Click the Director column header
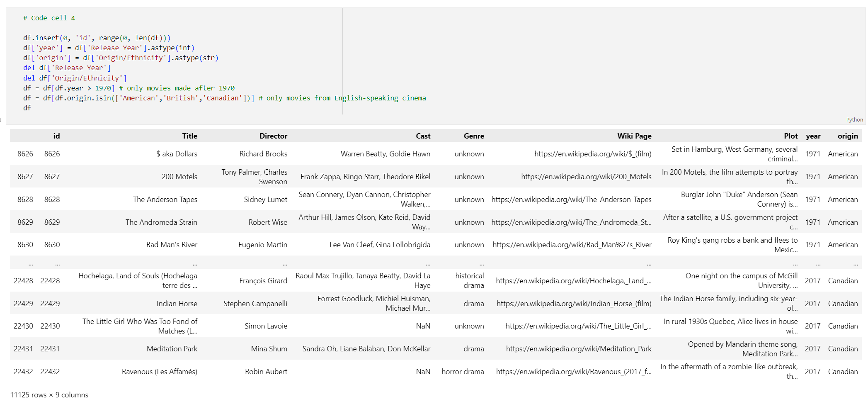The height and width of the screenshot is (409, 868). point(273,136)
